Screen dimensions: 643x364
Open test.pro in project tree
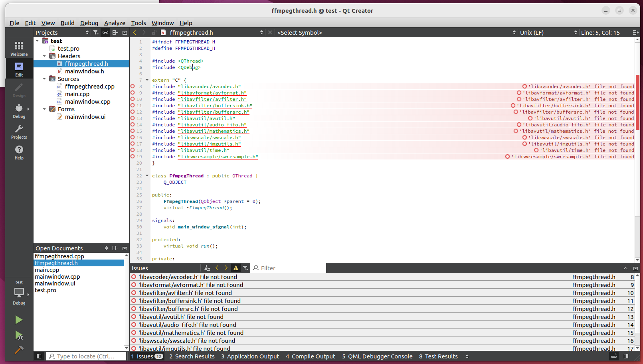click(68, 48)
